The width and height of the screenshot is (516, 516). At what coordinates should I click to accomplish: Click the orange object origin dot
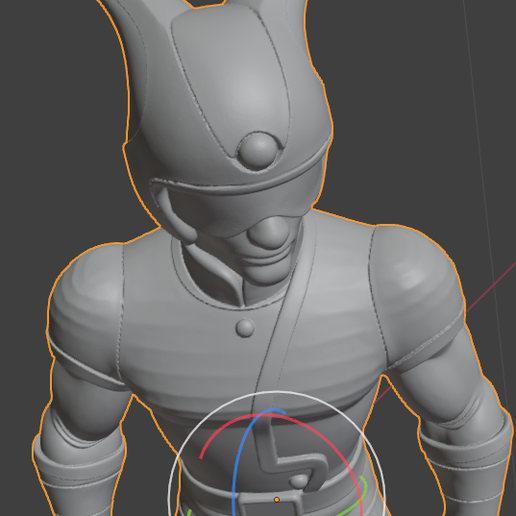(277, 500)
